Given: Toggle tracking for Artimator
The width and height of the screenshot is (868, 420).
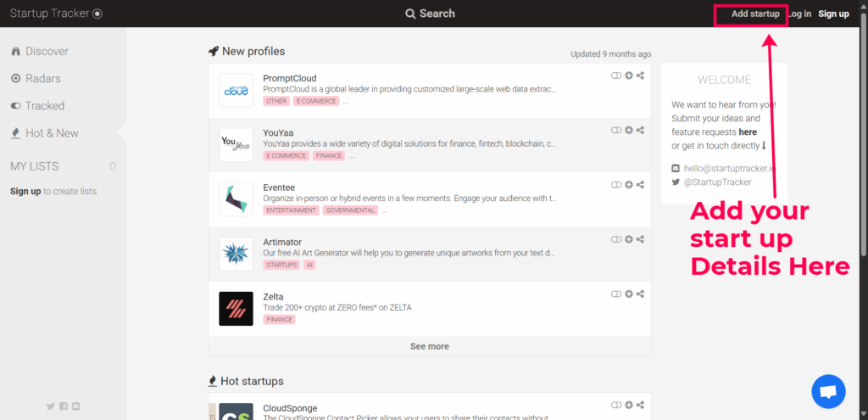Looking at the screenshot, I should point(616,239).
